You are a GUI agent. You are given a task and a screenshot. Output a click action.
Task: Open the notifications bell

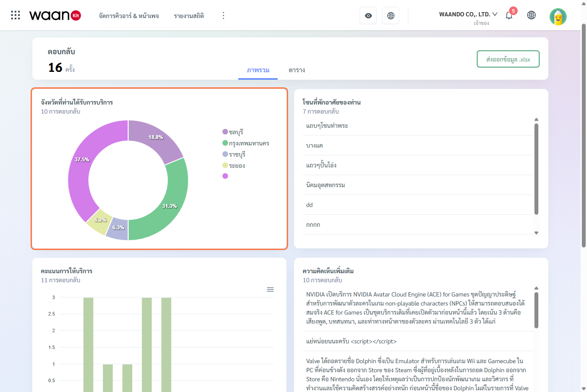(x=509, y=15)
